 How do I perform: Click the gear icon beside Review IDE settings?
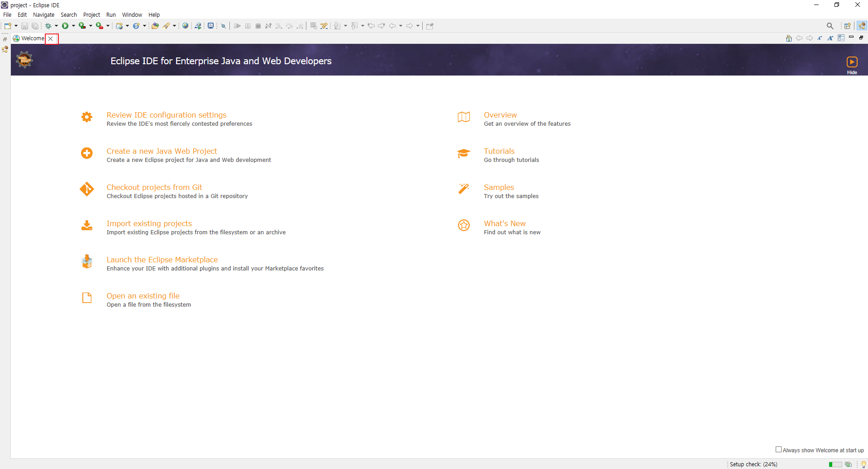[87, 117]
